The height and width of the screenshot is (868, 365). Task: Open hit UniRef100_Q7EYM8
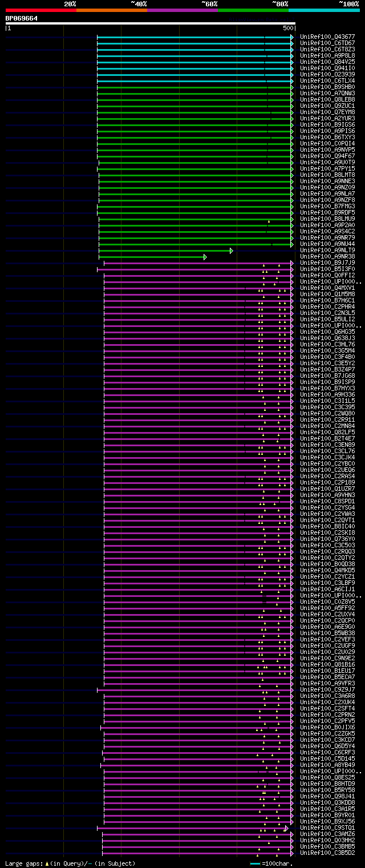(327, 112)
